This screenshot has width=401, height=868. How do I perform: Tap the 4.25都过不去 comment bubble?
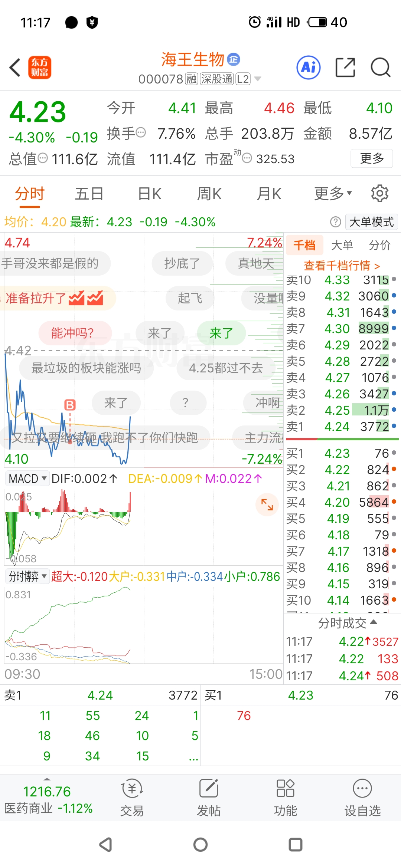(226, 368)
